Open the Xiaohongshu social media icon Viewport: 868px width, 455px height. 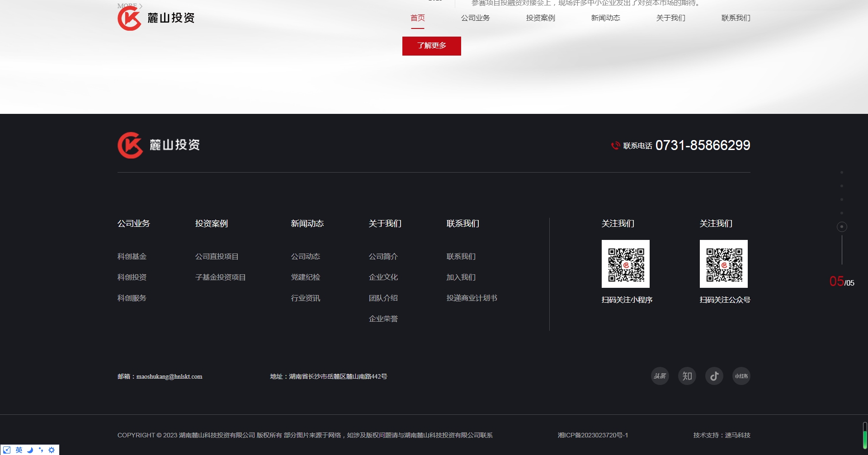741,375
